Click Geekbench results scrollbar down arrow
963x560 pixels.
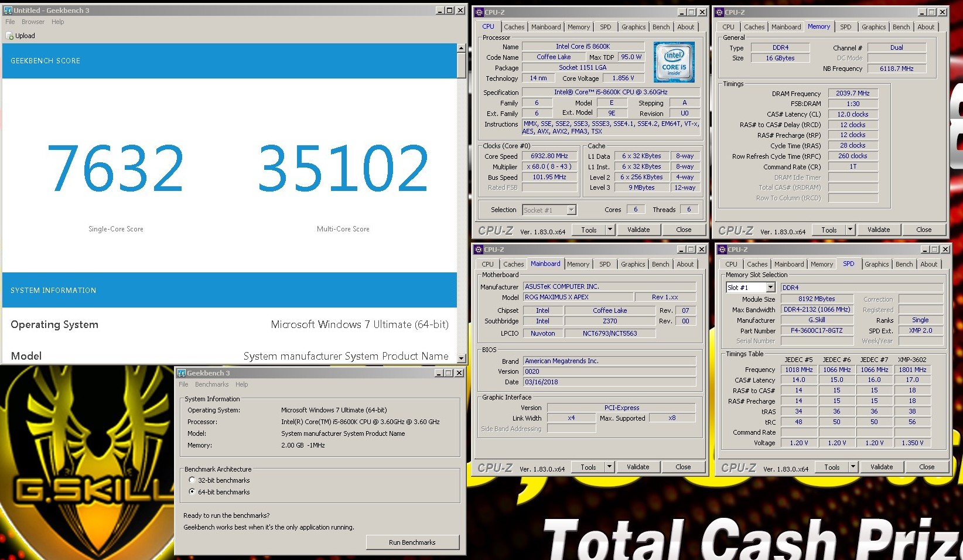click(x=462, y=358)
